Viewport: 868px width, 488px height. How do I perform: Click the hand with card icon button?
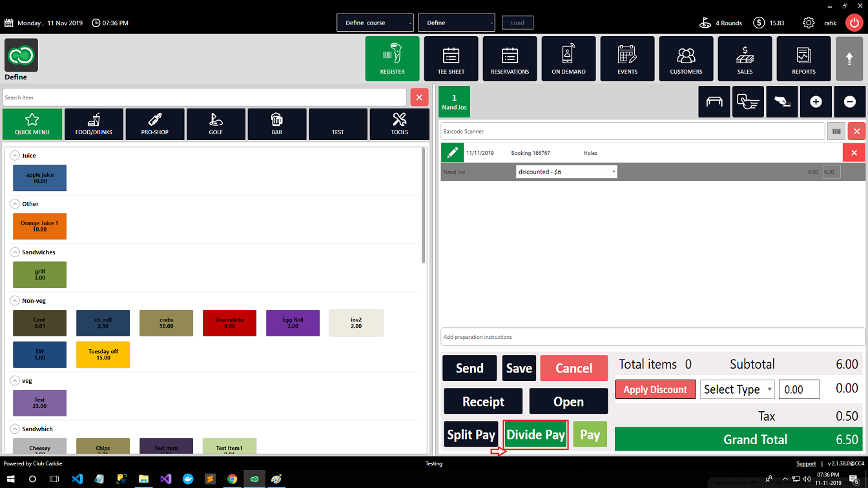pyautogui.click(x=782, y=102)
